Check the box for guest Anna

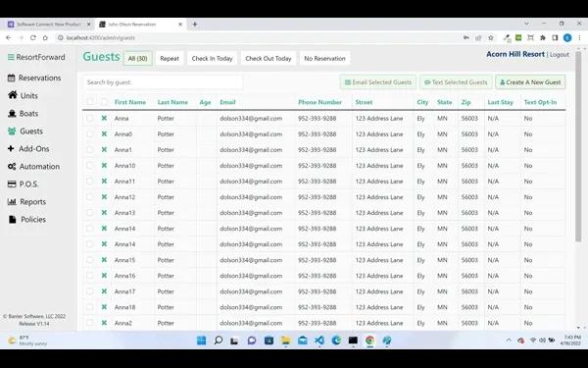89,119
